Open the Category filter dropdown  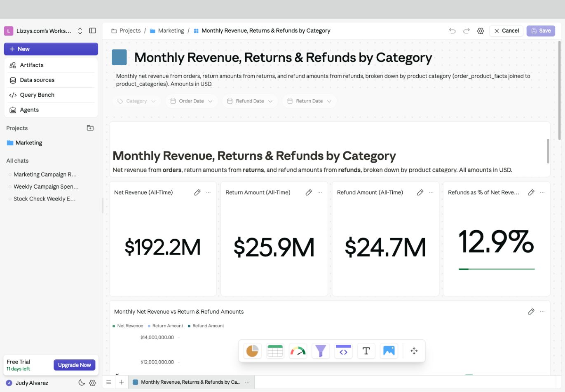136,101
